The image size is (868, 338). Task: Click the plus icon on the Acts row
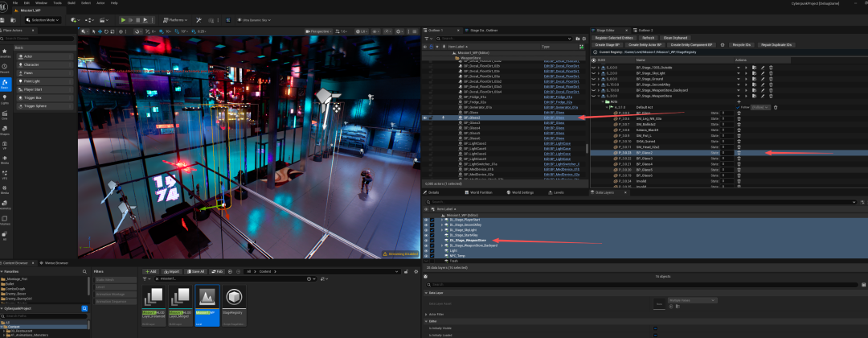[739, 101]
